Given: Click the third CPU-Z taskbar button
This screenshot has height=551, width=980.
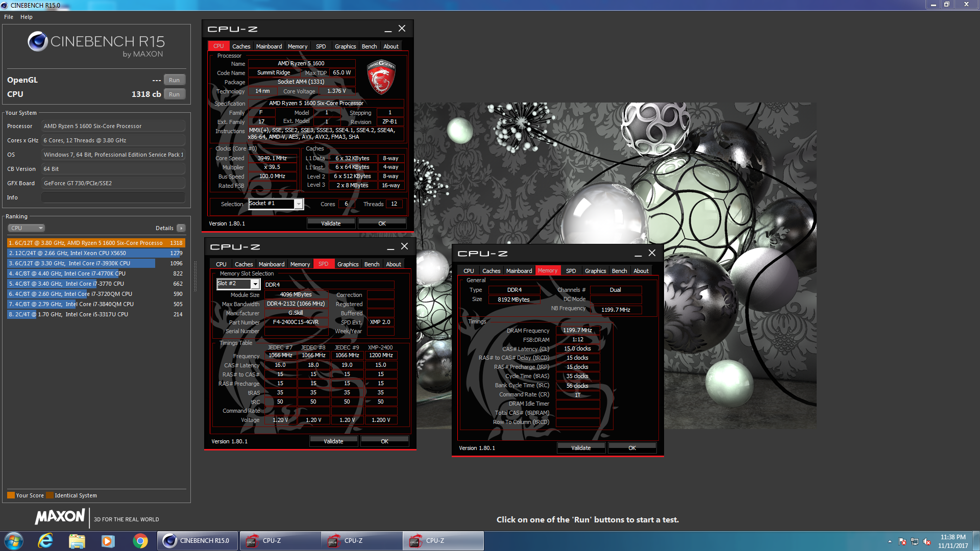Looking at the screenshot, I should click(x=444, y=541).
